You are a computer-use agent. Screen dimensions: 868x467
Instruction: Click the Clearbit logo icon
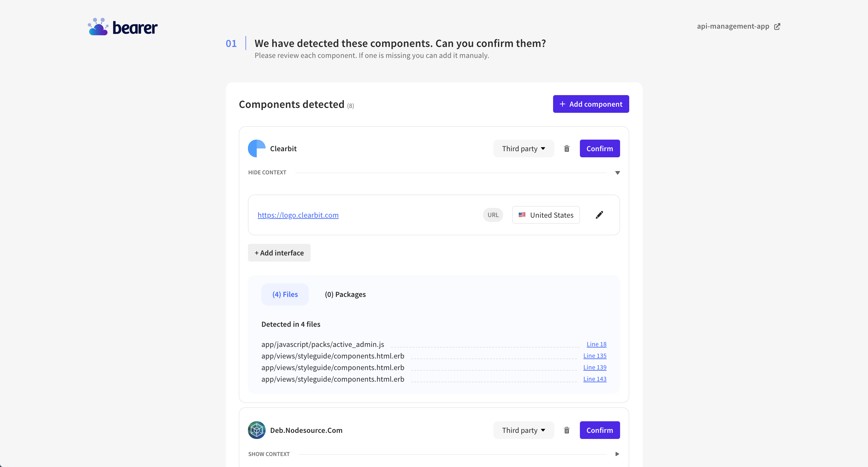(256, 148)
